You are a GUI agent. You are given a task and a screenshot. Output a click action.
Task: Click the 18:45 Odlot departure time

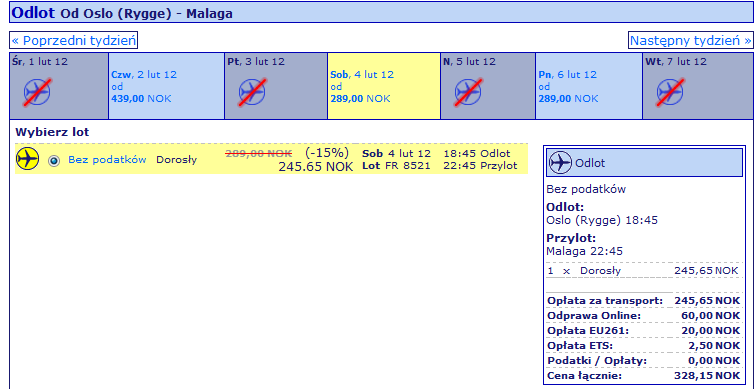(477, 154)
